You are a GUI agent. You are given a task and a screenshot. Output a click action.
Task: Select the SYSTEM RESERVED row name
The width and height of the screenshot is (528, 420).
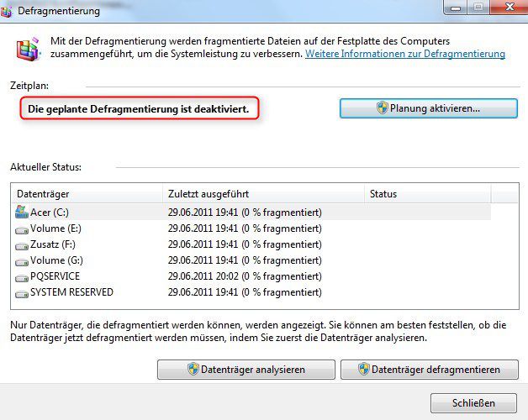click(71, 292)
